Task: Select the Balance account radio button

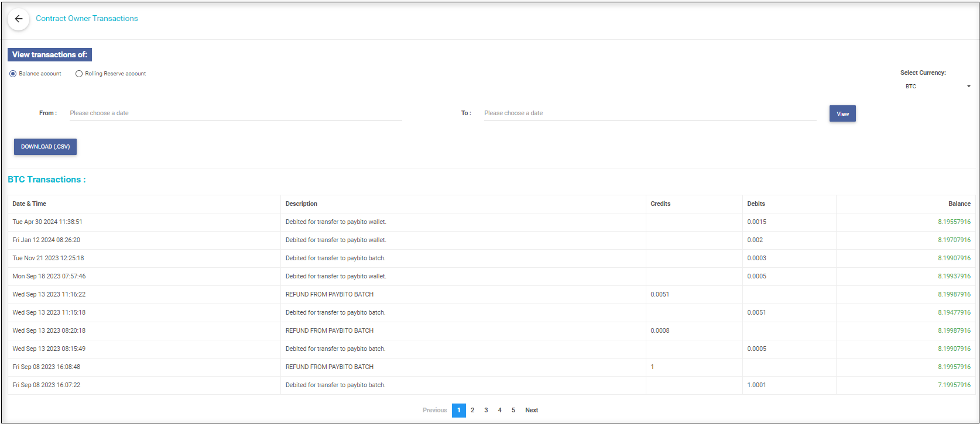Action: [13, 74]
